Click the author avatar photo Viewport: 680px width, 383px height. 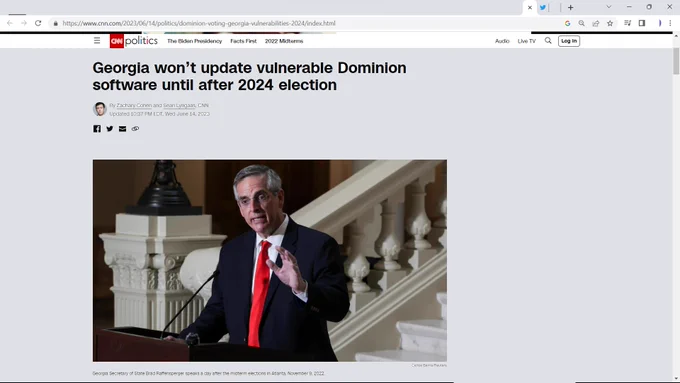[100, 109]
